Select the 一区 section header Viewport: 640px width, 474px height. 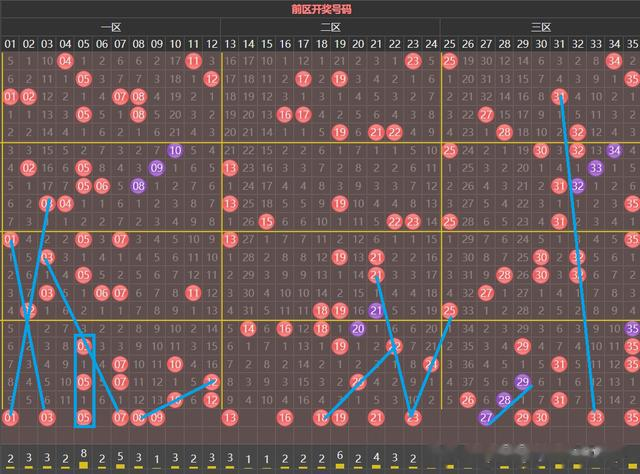111,27
